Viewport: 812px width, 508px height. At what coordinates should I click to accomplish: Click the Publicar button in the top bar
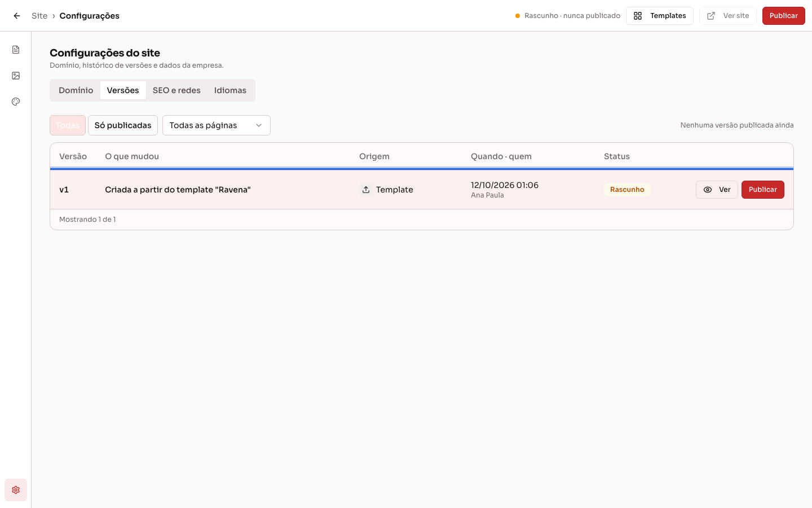pos(784,16)
